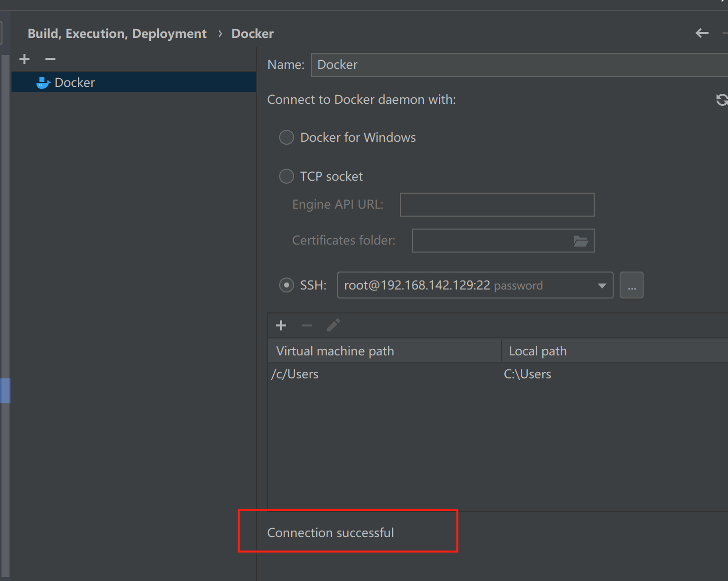The height and width of the screenshot is (581, 728).
Task: Add a new Docker configuration
Action: [x=24, y=59]
